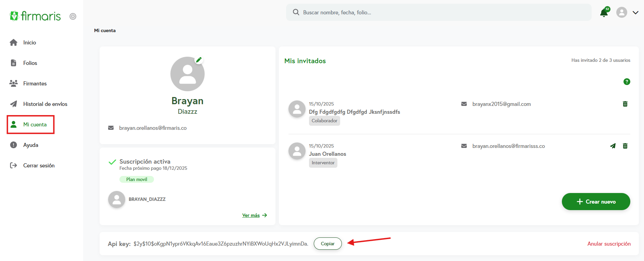Open the user menu dropdown arrow

click(635, 13)
